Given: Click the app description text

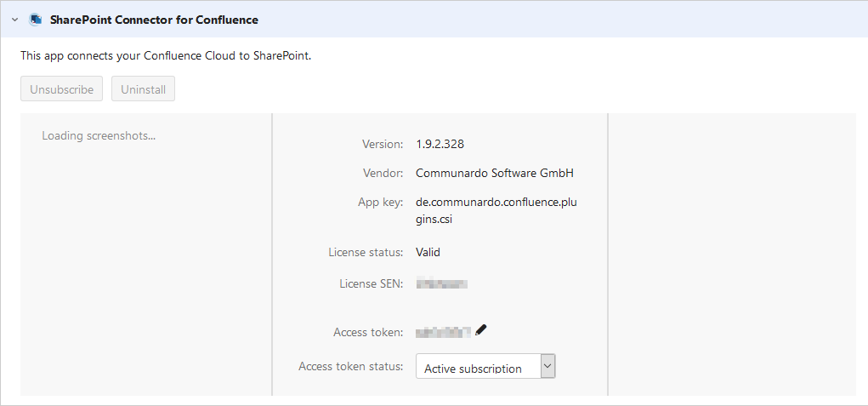Looking at the screenshot, I should tap(166, 56).
